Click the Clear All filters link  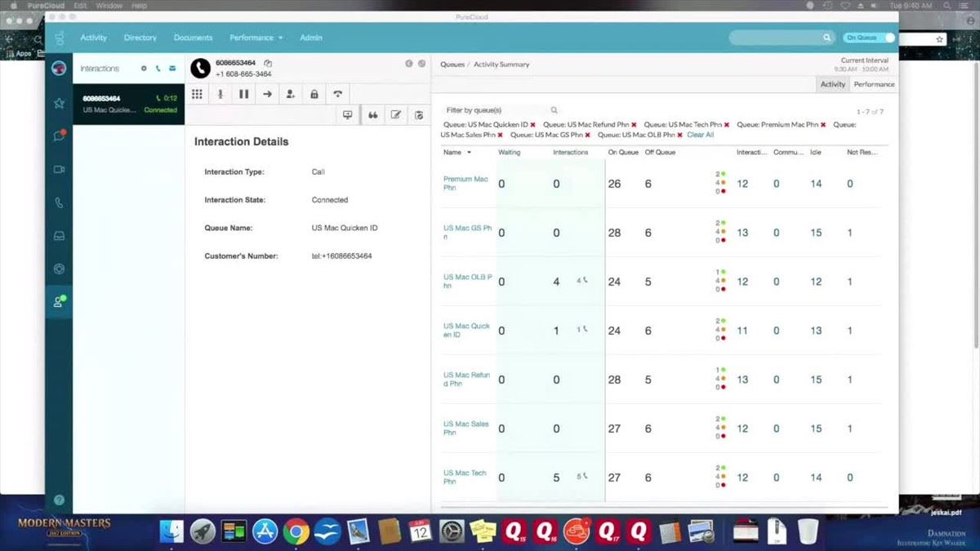coord(700,135)
